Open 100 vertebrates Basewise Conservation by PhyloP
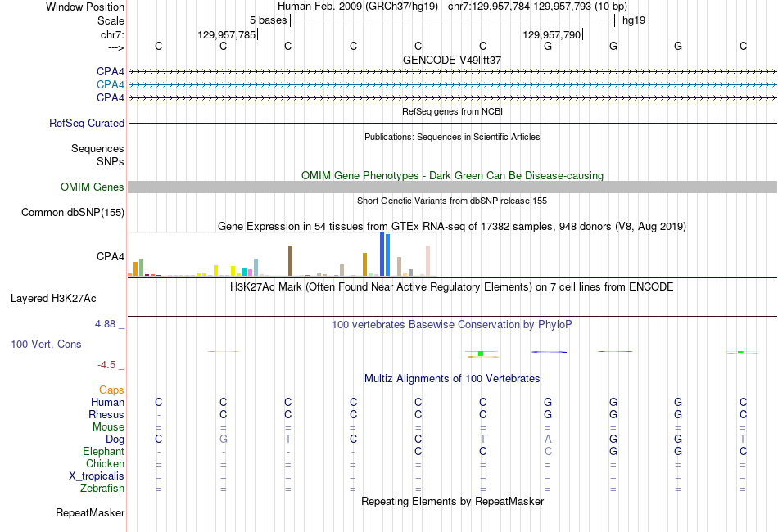Image resolution: width=778 pixels, height=532 pixels. pos(452,325)
